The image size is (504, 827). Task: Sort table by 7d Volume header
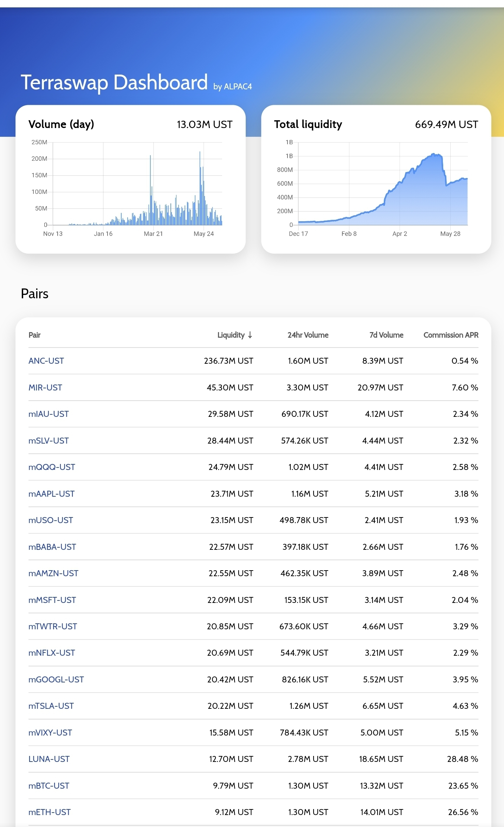pos(386,335)
